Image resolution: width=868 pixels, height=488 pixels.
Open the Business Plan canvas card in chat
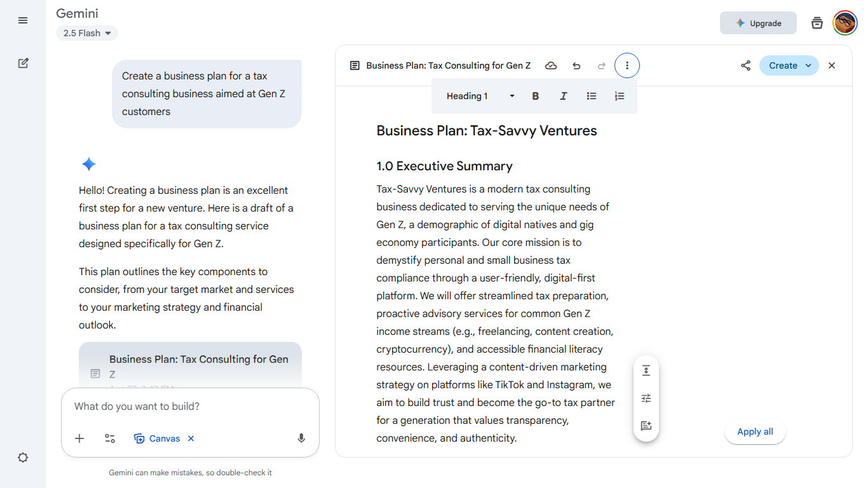[x=190, y=365]
